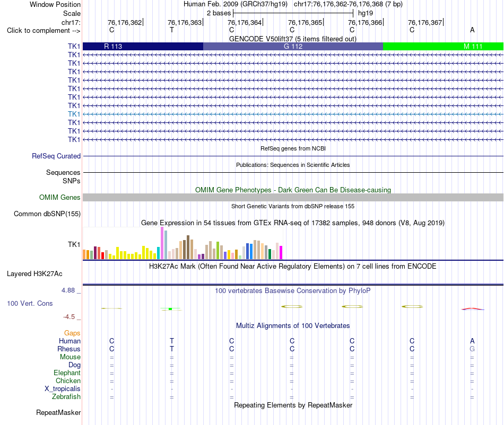Select the SNPs track label
The width and height of the screenshot is (504, 425).
[x=72, y=181]
